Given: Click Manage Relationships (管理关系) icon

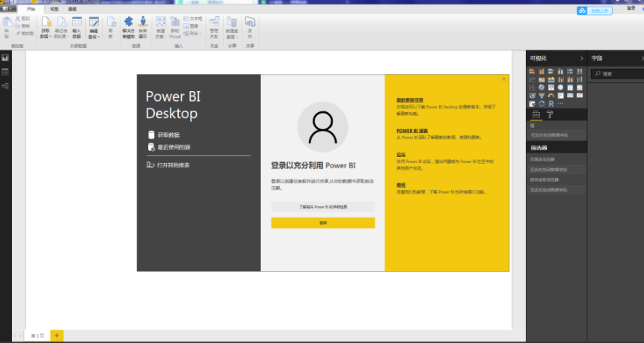Looking at the screenshot, I should pyautogui.click(x=214, y=22).
